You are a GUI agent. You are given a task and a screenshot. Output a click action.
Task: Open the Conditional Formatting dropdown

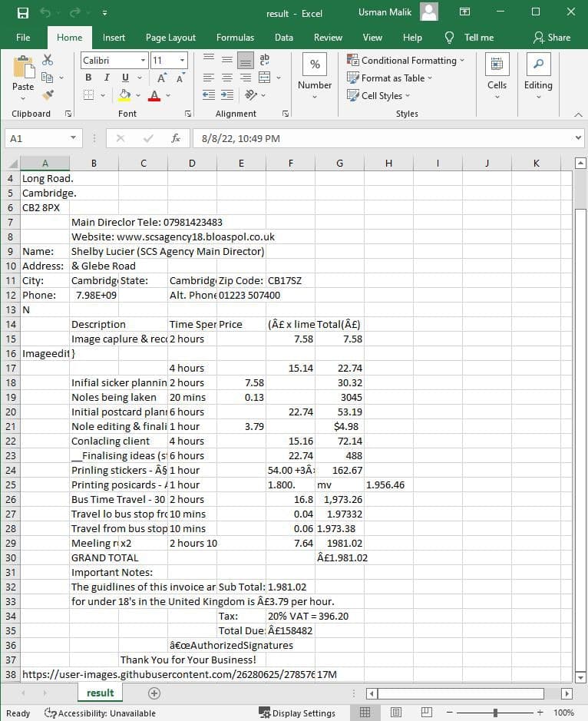(x=406, y=60)
